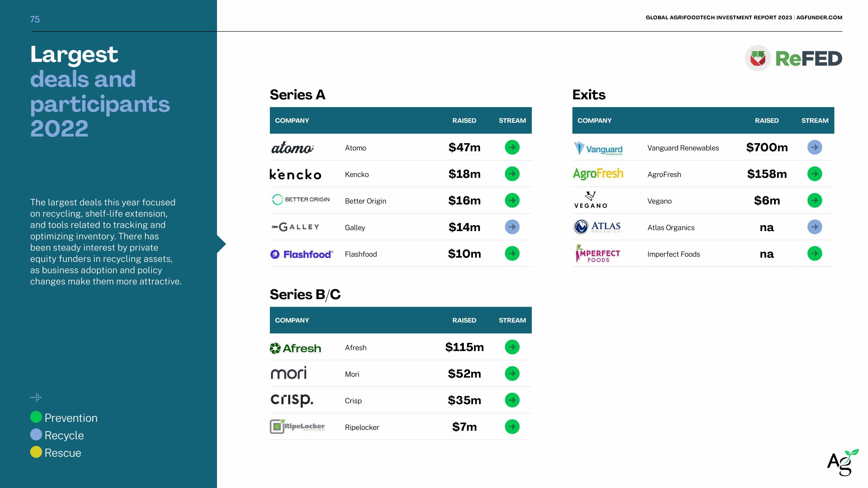Viewport: 868px width, 488px height.
Task: Click the Exits RAISED column header
Action: (767, 121)
